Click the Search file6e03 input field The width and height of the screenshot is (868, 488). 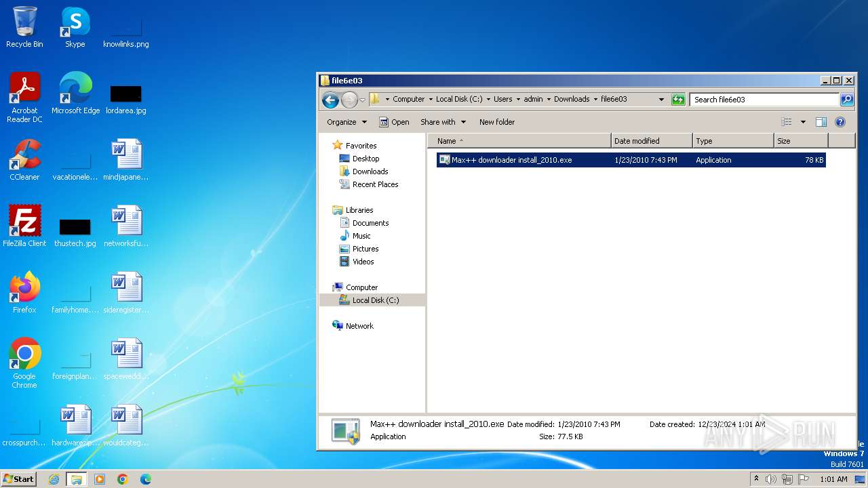pyautogui.click(x=765, y=100)
